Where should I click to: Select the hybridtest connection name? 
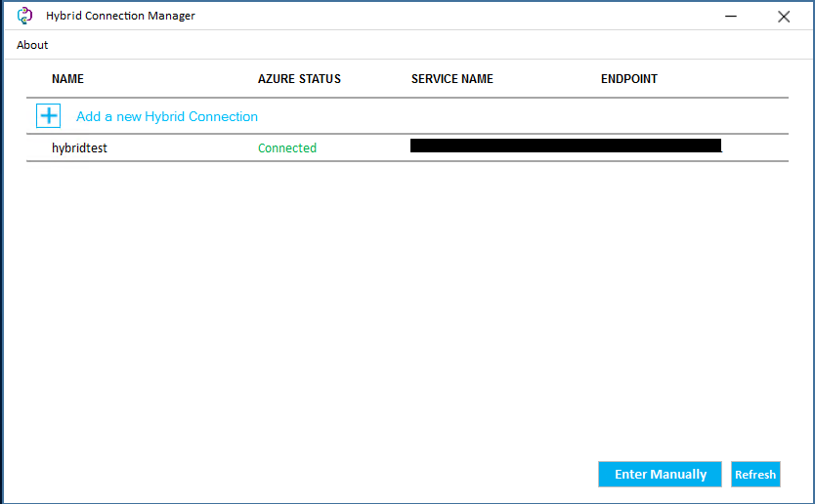pyautogui.click(x=79, y=148)
